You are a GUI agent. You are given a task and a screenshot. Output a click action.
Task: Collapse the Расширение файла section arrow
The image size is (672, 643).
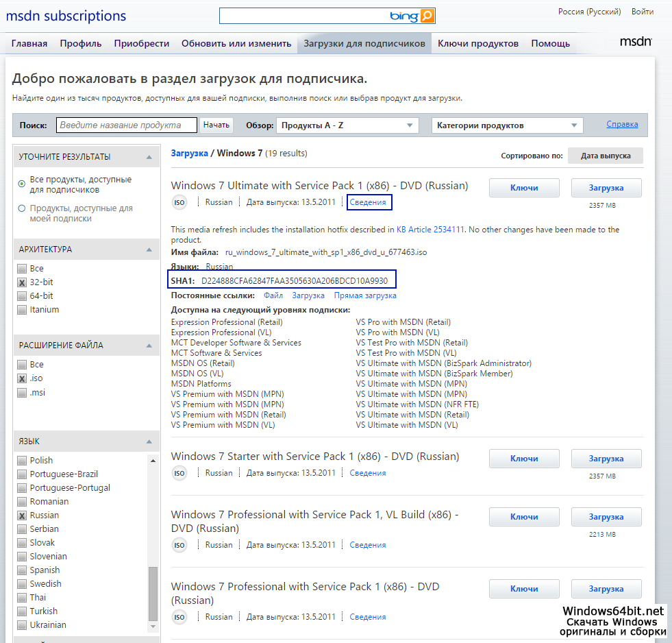pos(149,345)
